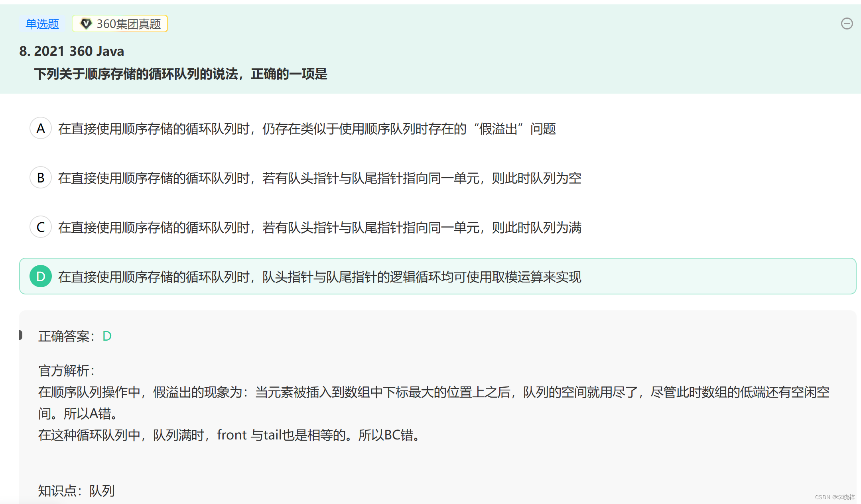Click highlighted option D text about 取模运算
This screenshot has height=504, width=861.
[x=319, y=277]
